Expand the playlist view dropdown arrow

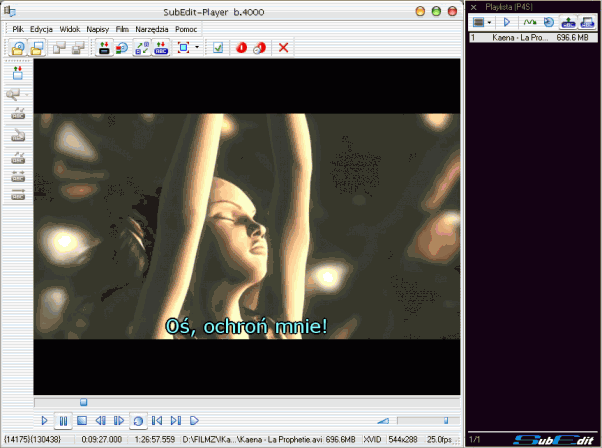[x=489, y=22]
